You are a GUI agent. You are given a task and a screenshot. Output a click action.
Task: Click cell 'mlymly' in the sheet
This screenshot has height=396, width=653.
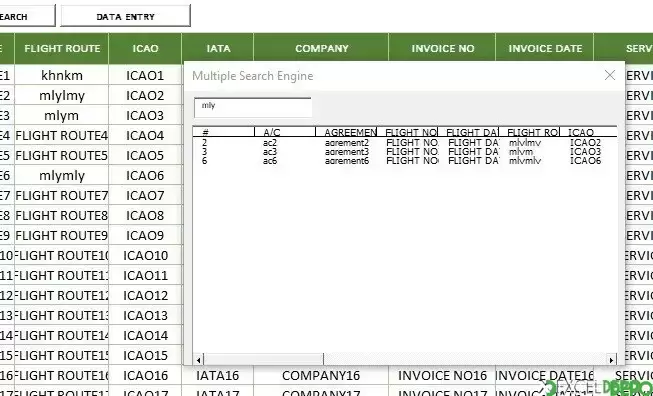tap(62, 175)
